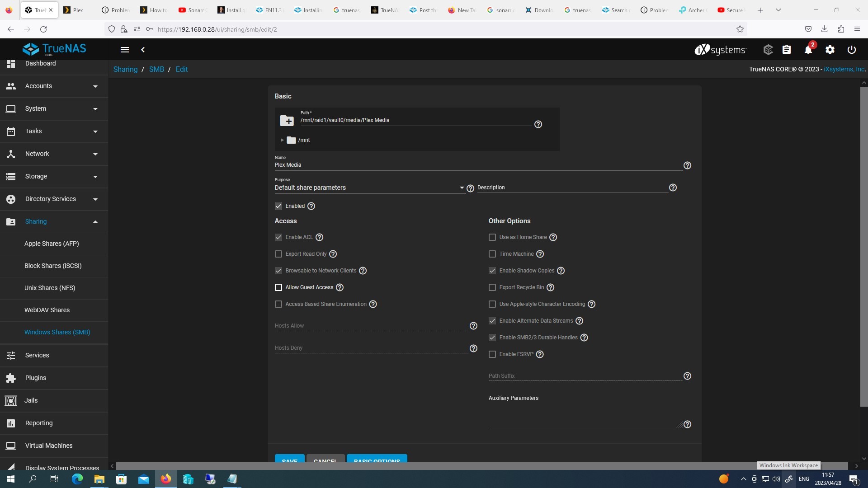
Task: Show help for Hosts Deny
Action: coord(473,348)
